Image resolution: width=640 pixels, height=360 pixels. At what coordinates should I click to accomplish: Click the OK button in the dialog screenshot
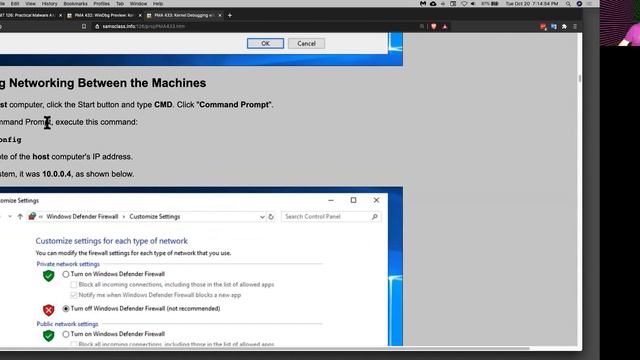(265, 43)
